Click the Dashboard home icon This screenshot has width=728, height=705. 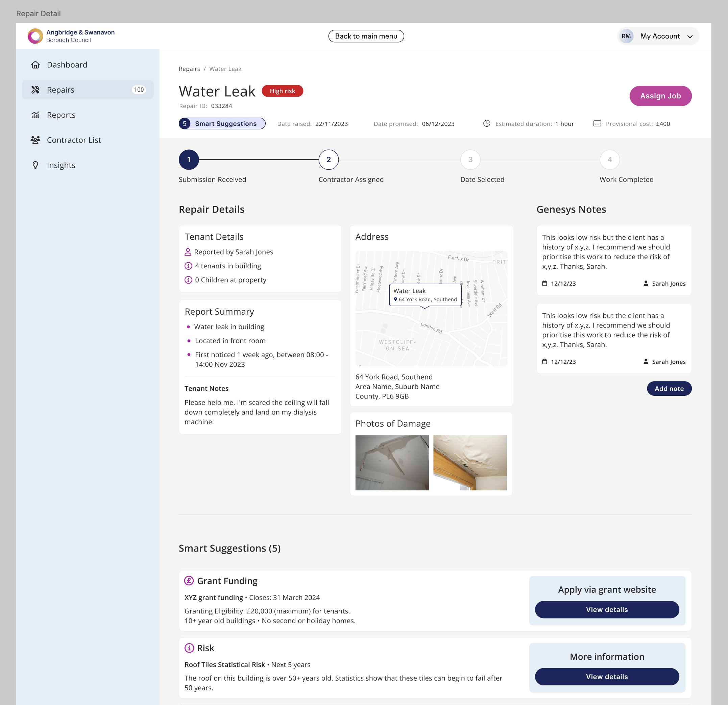tap(35, 65)
